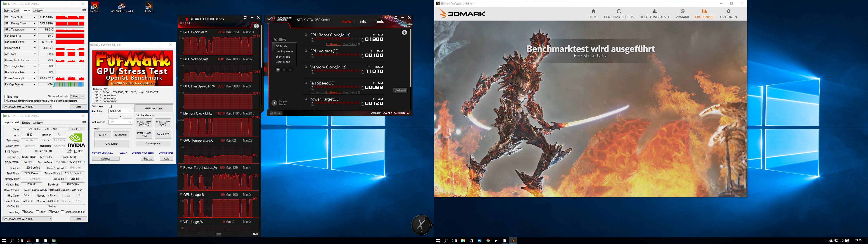The image size is (868, 244).
Task: Open settings gear in GPU Tweak II title bar
Action: pos(396,18)
